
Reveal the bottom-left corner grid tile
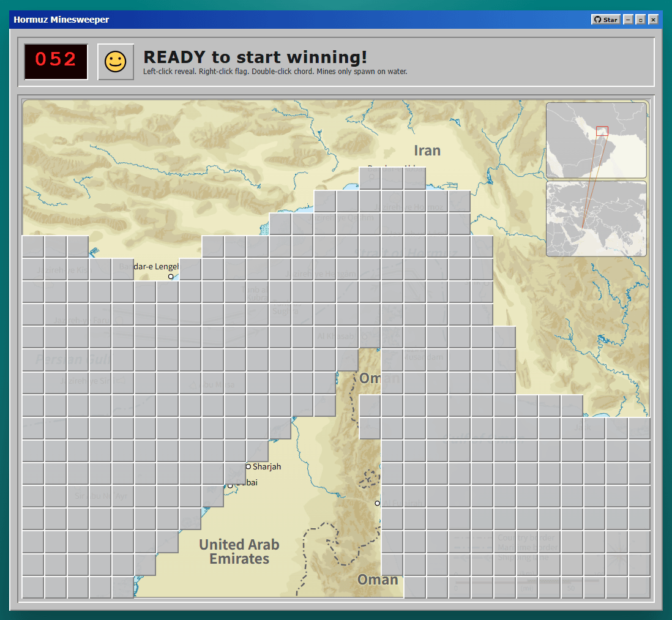33,587
